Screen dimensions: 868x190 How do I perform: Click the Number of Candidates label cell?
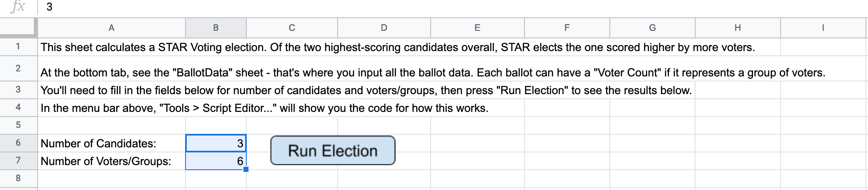[x=112, y=143]
